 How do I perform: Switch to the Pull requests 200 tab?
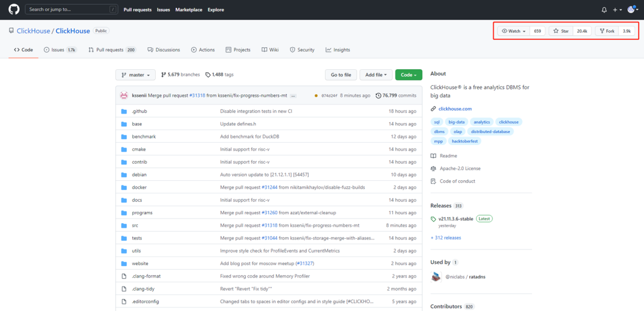(112, 50)
